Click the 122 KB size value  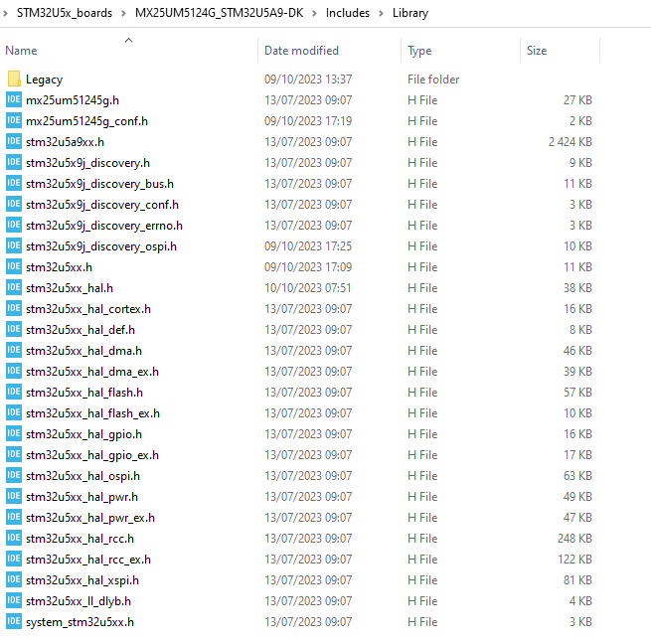[574, 560]
